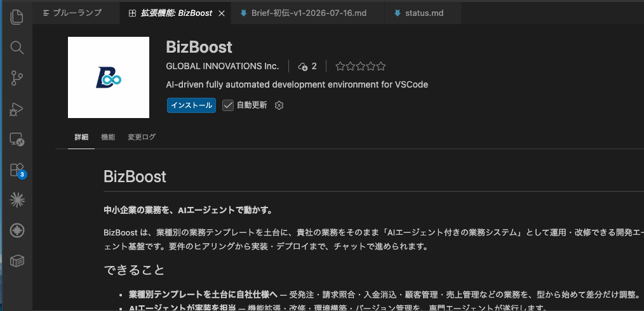644x311 pixels.
Task: Click the starburst icon in the activity bar
Action: tap(17, 200)
